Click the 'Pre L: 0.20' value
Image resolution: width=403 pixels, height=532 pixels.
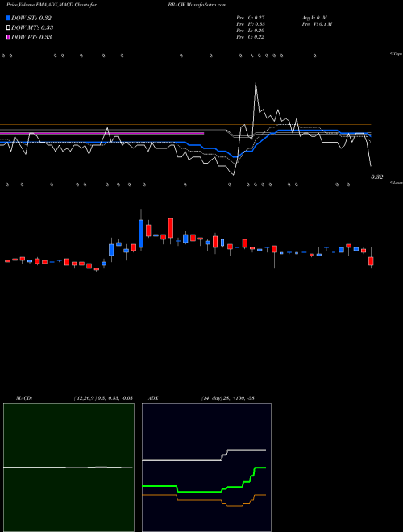(x=251, y=31)
